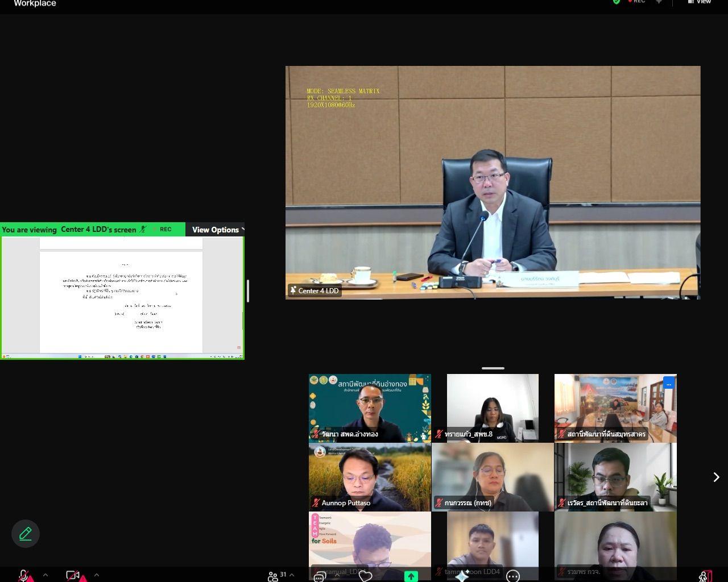Screen dimensions: 728x582
Task: Go to next page of participant videos
Action: click(x=716, y=477)
